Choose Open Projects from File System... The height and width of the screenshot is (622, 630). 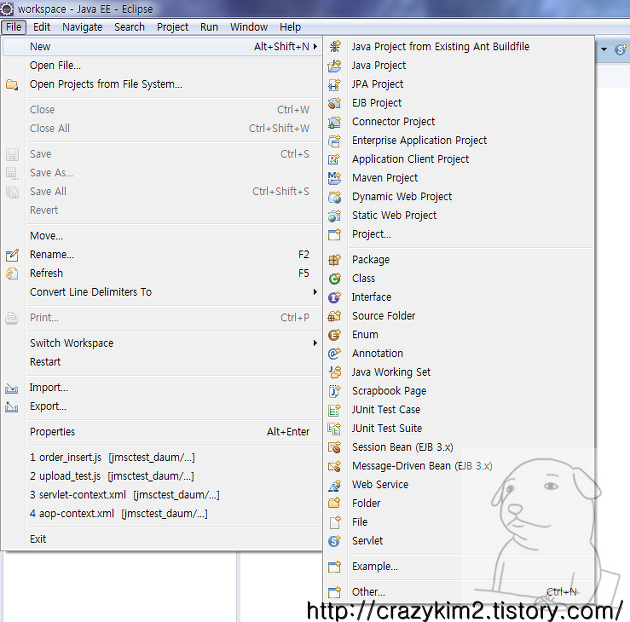pyautogui.click(x=162, y=84)
